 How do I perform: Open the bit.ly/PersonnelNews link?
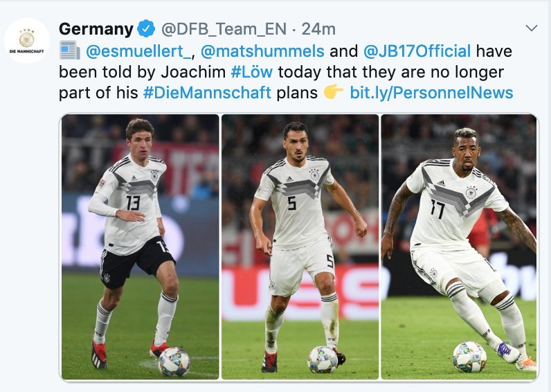click(x=431, y=93)
